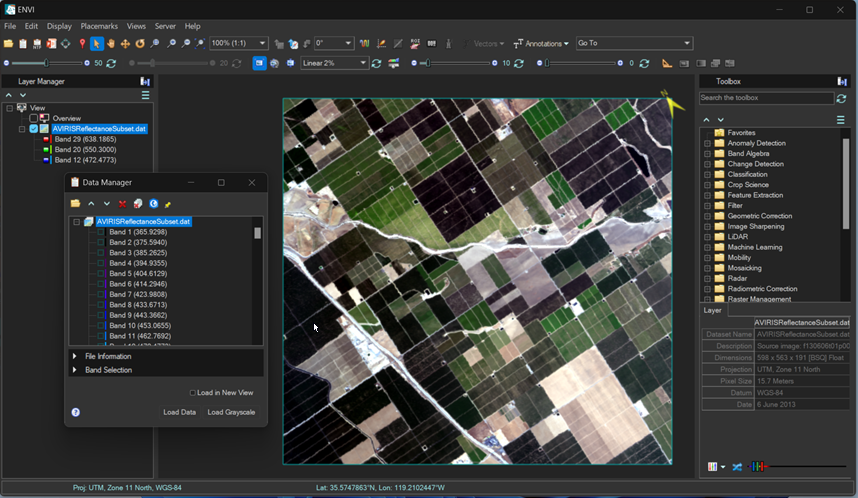Open the zoom level 100% dropdown
This screenshot has height=498, width=858.
pyautogui.click(x=263, y=44)
